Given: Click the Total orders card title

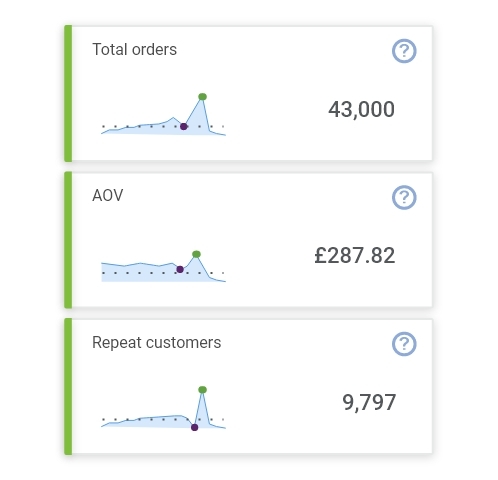Looking at the screenshot, I should [134, 49].
